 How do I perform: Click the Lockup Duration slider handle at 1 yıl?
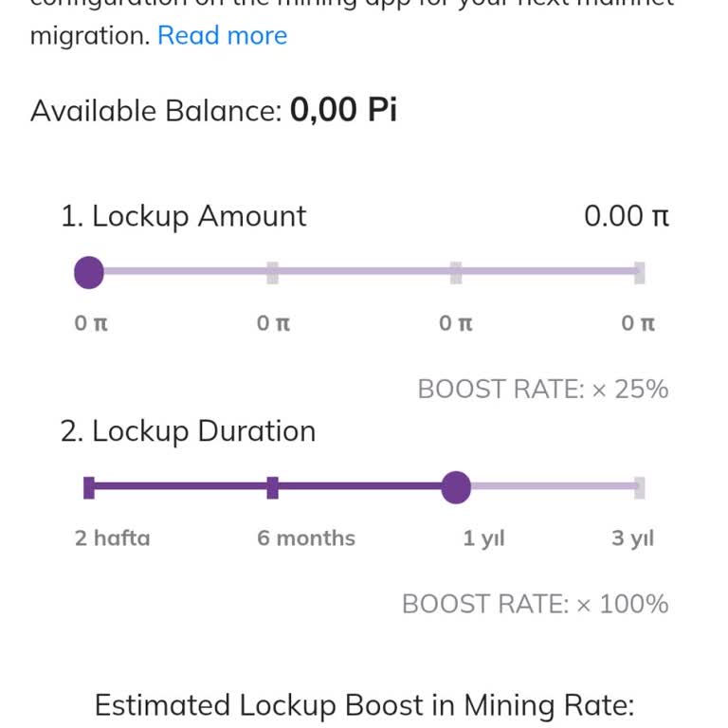coord(456,488)
